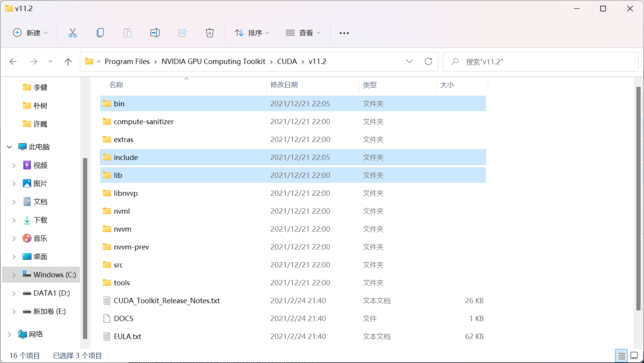Click the Rename icon in toolbar

point(155,33)
